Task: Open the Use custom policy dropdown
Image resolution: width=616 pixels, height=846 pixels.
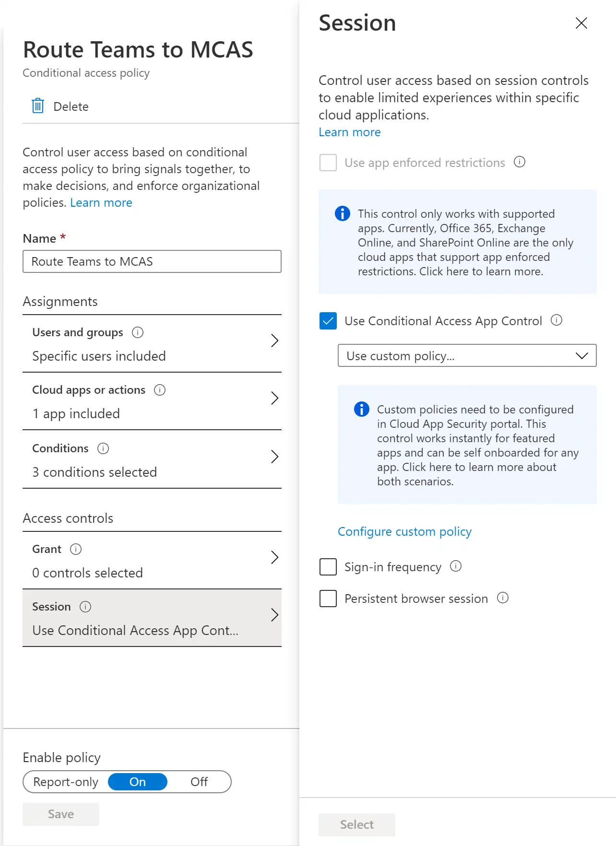Action: click(x=467, y=355)
